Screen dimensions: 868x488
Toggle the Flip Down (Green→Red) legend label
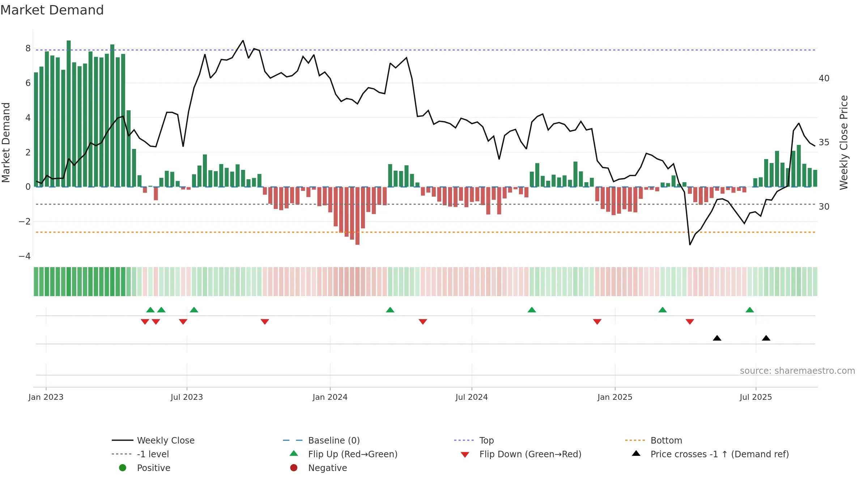tap(530, 454)
